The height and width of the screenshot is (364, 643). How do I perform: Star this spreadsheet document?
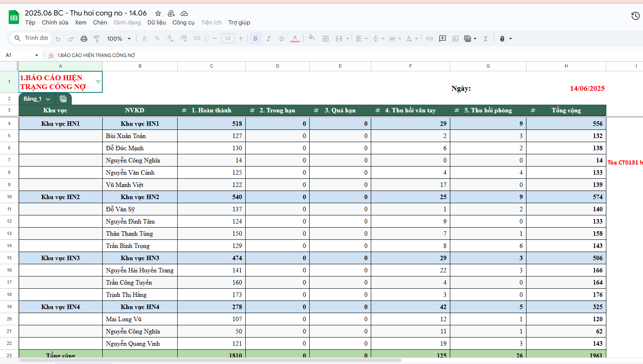(x=158, y=13)
